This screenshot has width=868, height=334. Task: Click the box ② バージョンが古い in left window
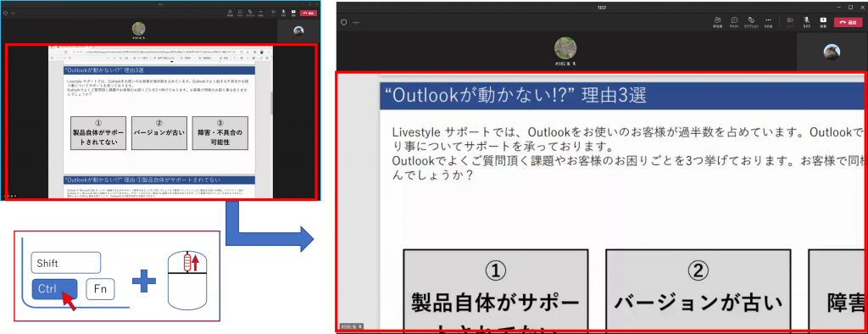159,133
